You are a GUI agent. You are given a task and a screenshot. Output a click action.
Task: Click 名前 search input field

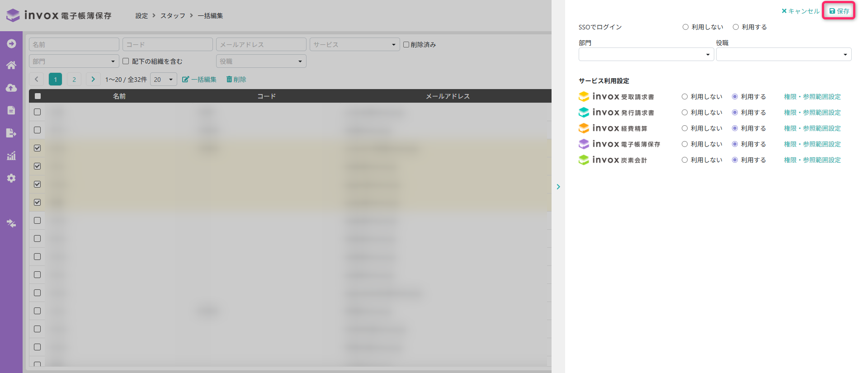[x=74, y=44]
